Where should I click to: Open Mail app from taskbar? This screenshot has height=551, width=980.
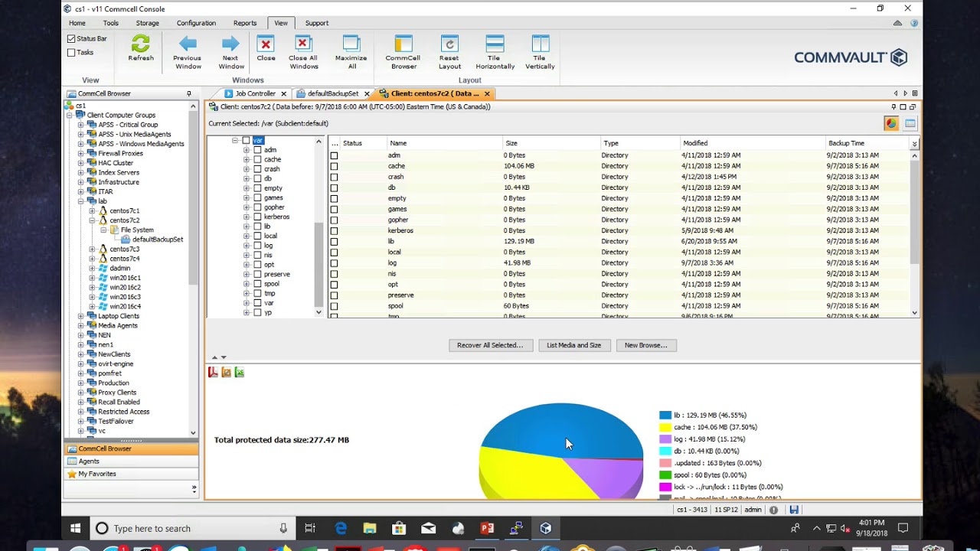tap(428, 528)
